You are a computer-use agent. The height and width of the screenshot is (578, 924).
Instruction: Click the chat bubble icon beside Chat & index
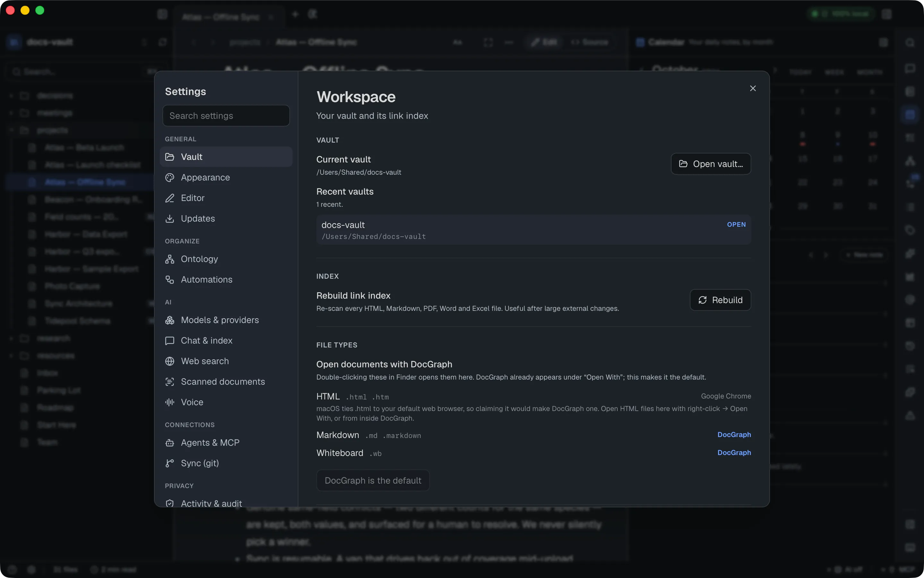pyautogui.click(x=170, y=341)
